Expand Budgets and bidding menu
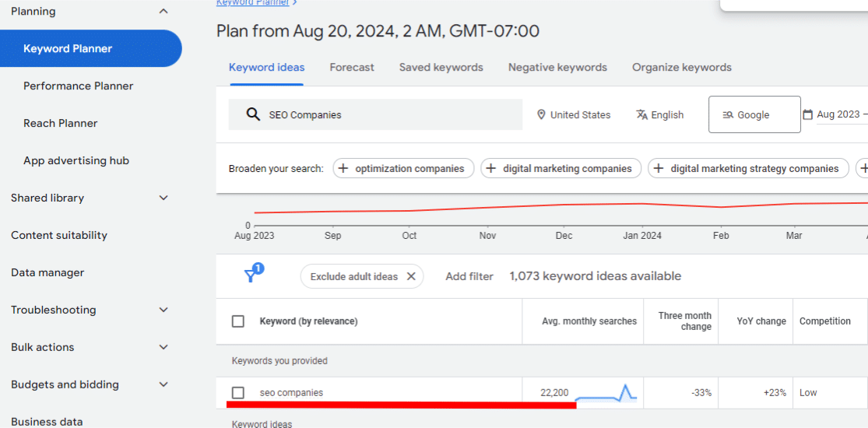Viewport: 868px width, 428px height. pos(163,384)
